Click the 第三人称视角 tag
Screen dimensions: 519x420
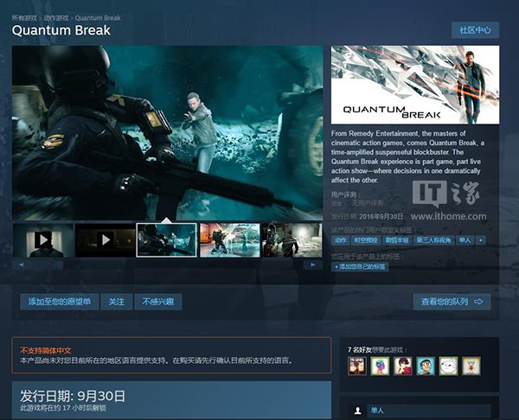pos(433,240)
